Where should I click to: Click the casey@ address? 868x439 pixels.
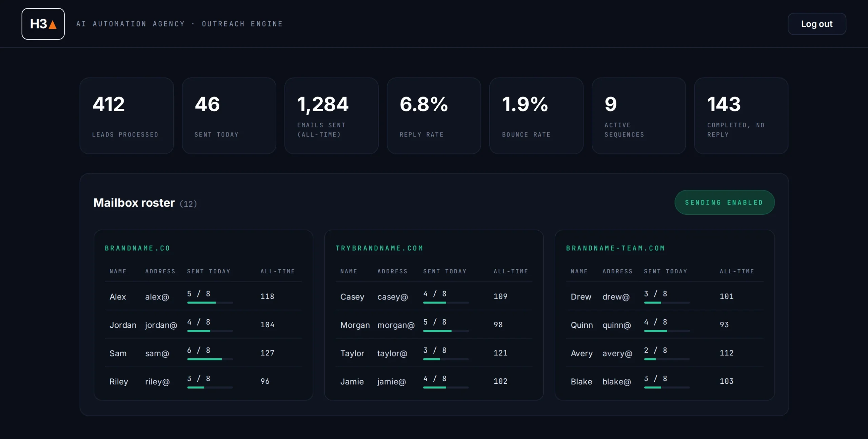coord(392,297)
